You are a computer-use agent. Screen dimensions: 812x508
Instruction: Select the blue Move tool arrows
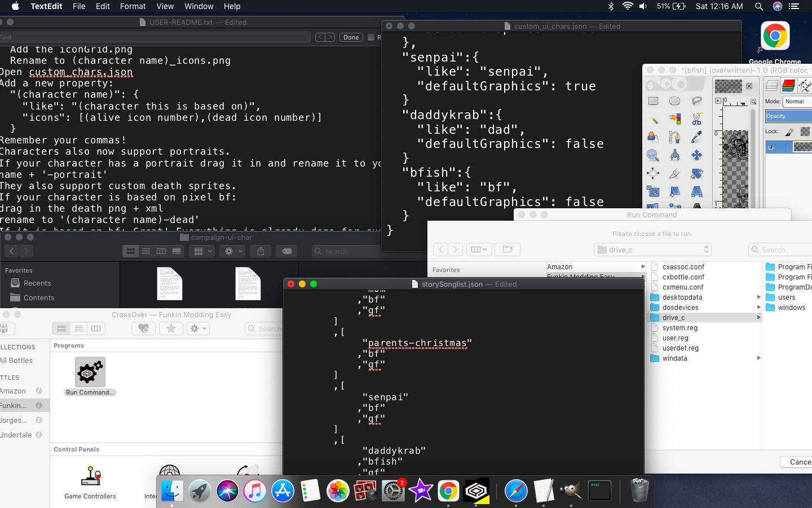(x=697, y=155)
